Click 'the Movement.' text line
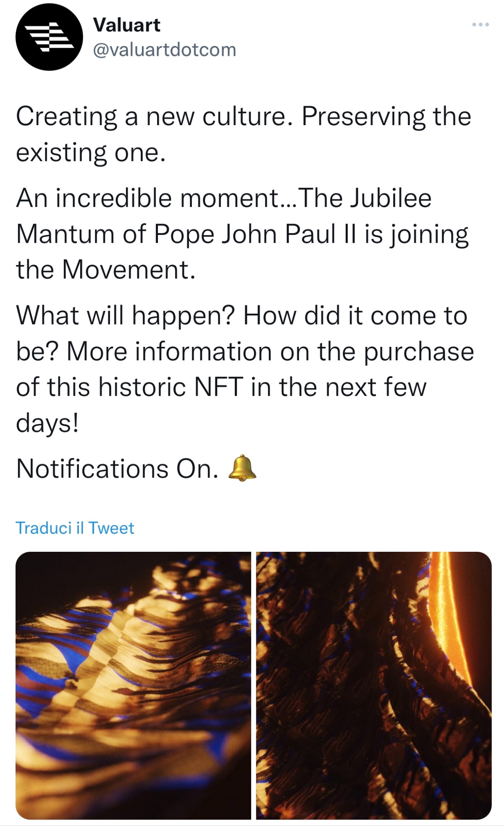The width and height of the screenshot is (504, 826). coord(106,269)
